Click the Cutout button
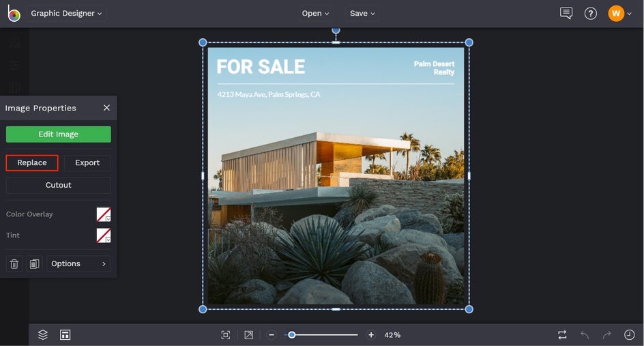This screenshot has width=644, height=346. (58, 185)
